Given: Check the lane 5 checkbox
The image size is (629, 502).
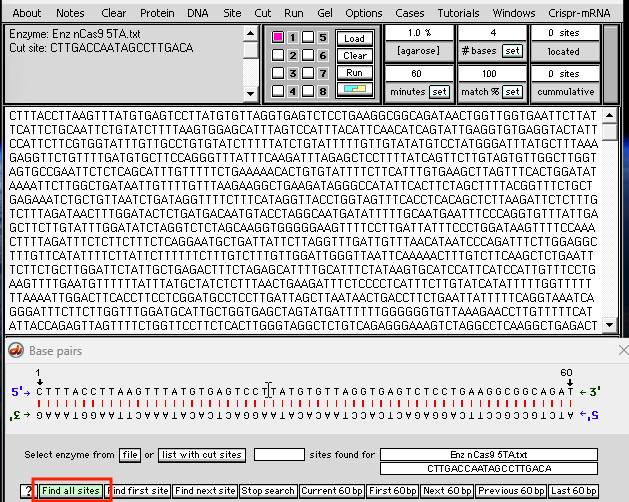Looking at the screenshot, I should tap(308, 37).
